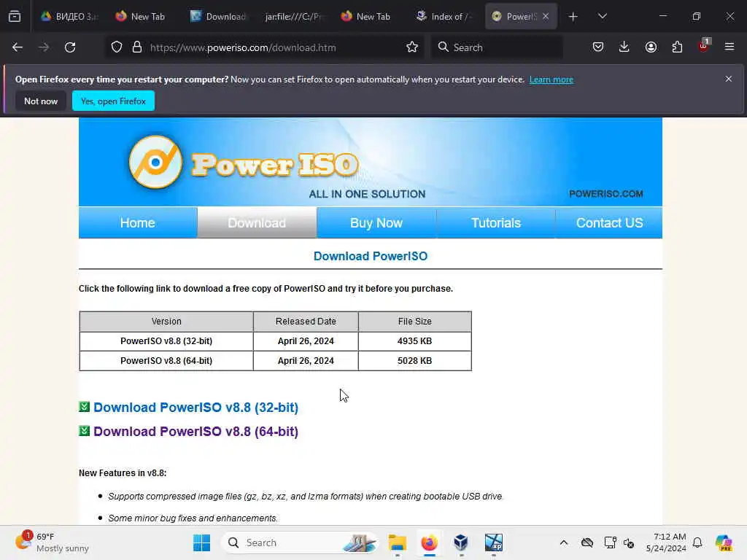Click the Firefox taskbar icon

pos(429,542)
